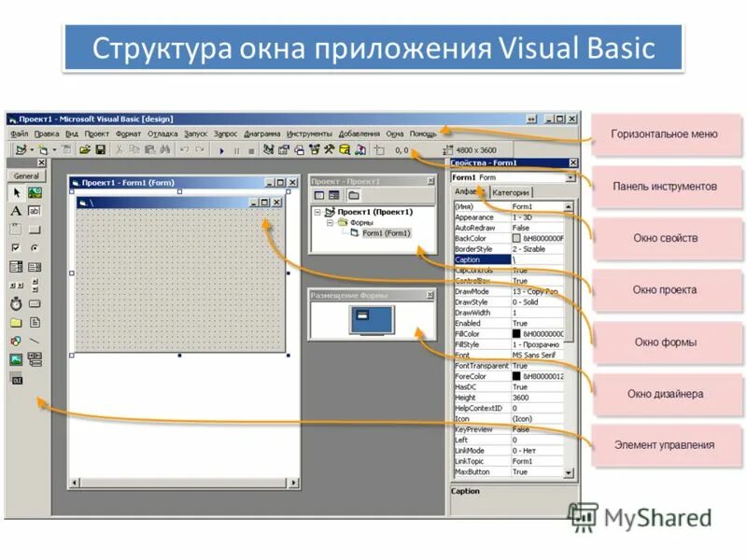Click the BackColor color swatch
Image resolution: width=747 pixels, height=560 pixels.
(x=516, y=238)
